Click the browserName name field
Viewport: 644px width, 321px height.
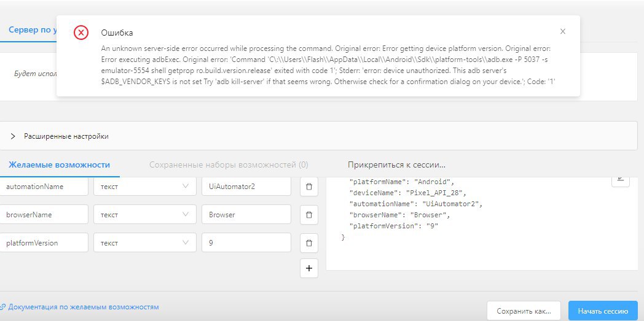click(44, 214)
